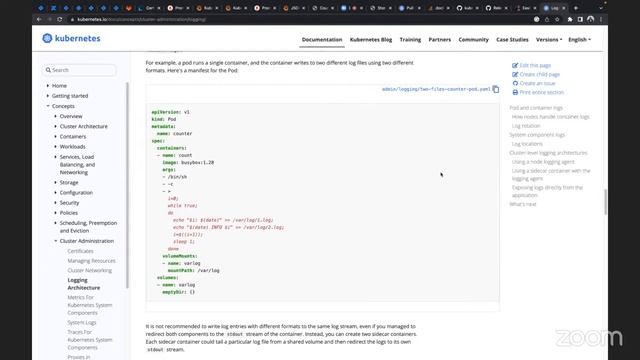The image size is (640, 360).
Task: Expand the Cluster Architecture arrow
Action: [x=56, y=127]
